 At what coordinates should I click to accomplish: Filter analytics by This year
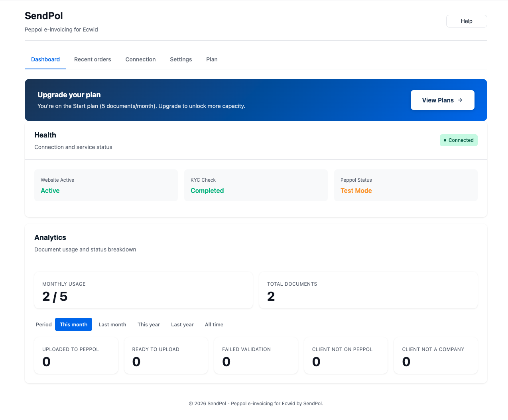[x=149, y=324]
